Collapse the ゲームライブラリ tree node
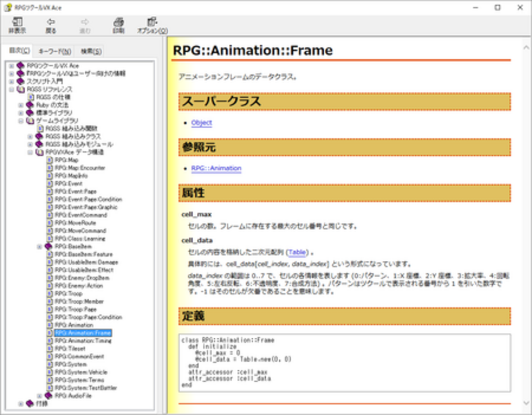532x415 pixels. [x=21, y=121]
